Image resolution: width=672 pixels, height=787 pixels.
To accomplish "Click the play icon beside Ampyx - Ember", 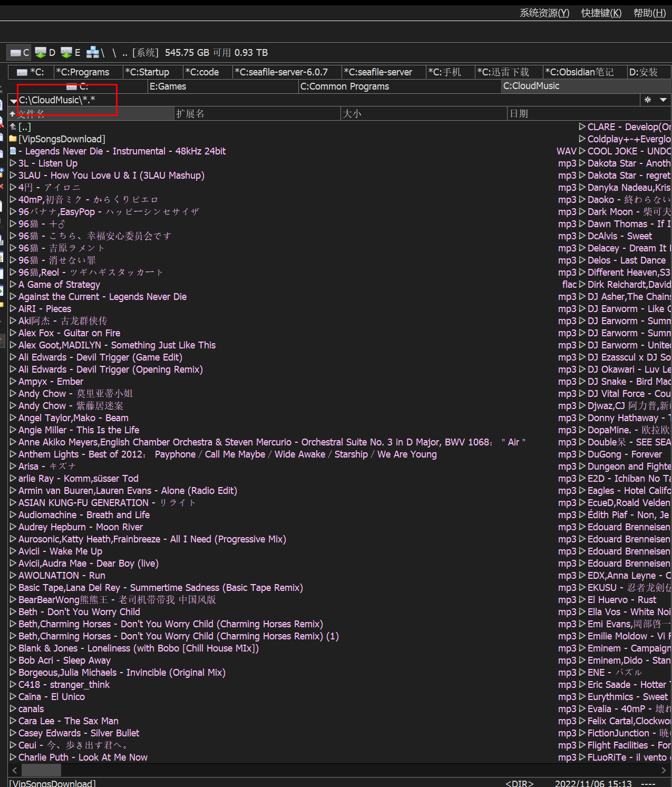I will click(13, 382).
